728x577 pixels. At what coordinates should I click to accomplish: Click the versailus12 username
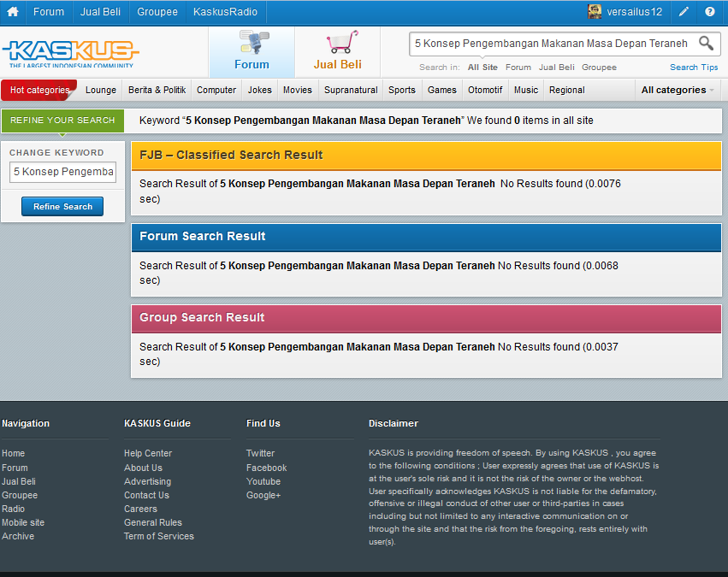635,12
